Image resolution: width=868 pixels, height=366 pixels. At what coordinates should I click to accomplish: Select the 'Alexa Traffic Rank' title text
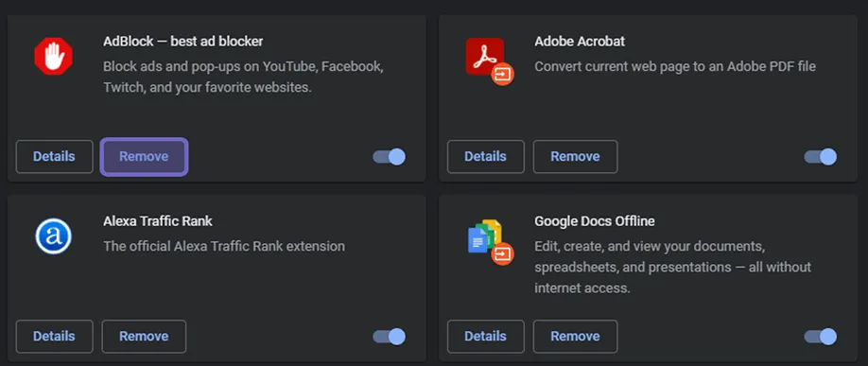click(x=158, y=221)
